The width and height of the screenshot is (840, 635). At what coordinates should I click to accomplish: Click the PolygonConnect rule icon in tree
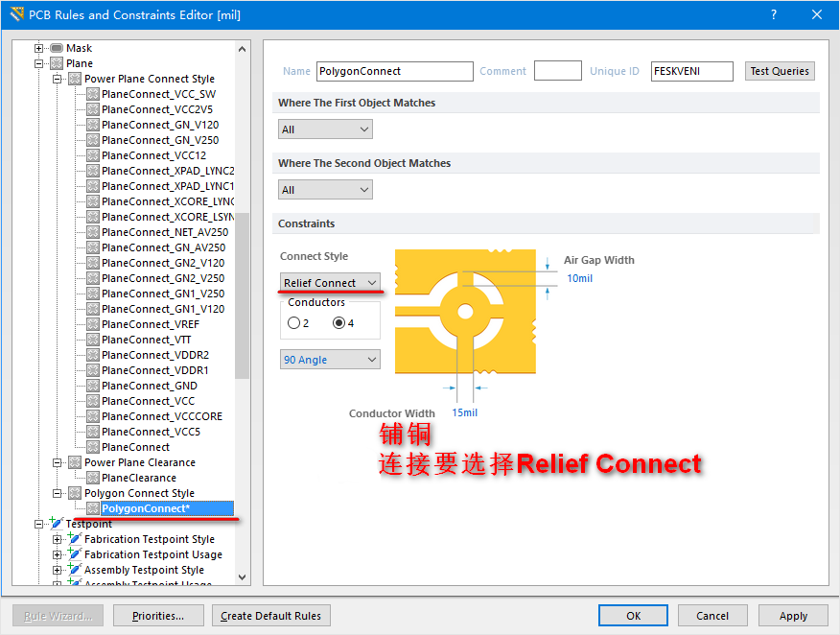(93, 508)
